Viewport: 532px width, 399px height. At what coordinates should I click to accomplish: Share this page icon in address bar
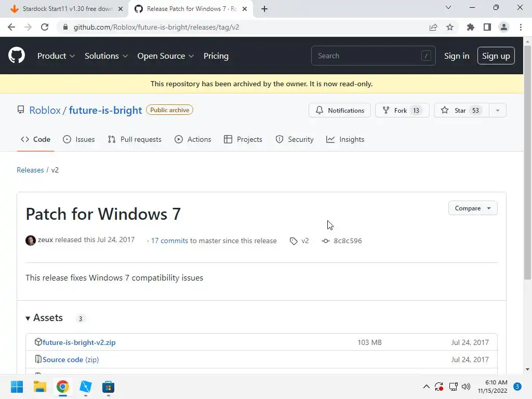coord(433,27)
